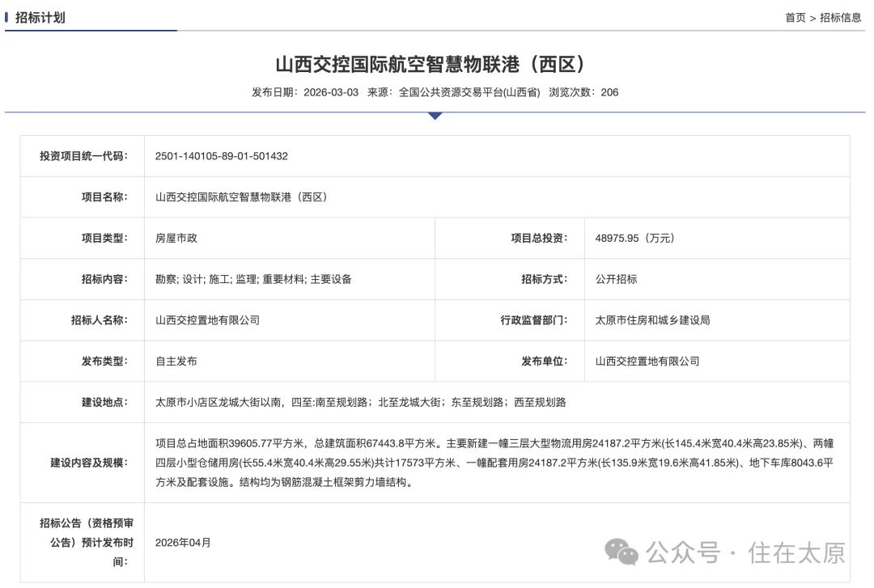
Task: Click 山西交控置地有限公司 in 招标人名称 row
Action: coord(207,320)
